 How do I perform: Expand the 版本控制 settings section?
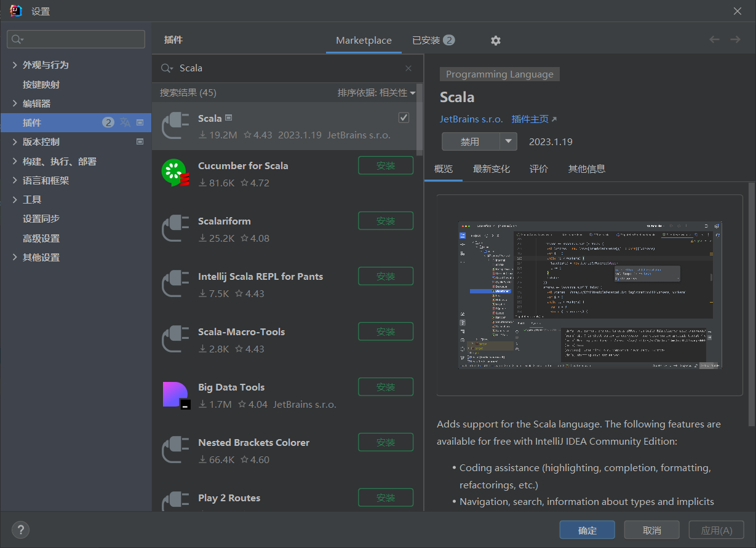coord(15,141)
